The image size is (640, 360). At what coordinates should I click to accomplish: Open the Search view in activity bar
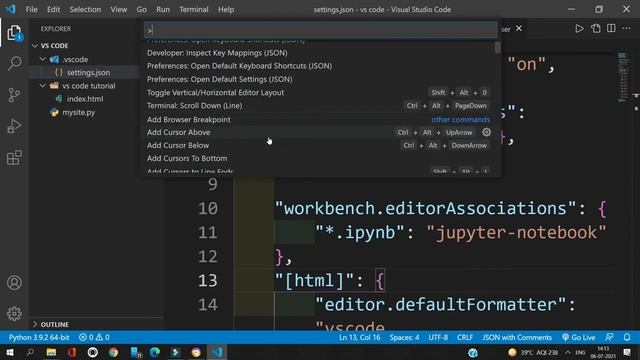point(14,64)
